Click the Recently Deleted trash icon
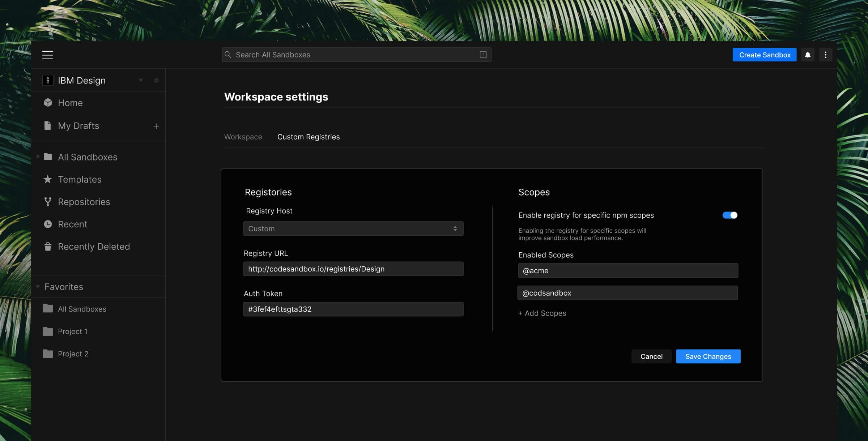 (x=47, y=247)
